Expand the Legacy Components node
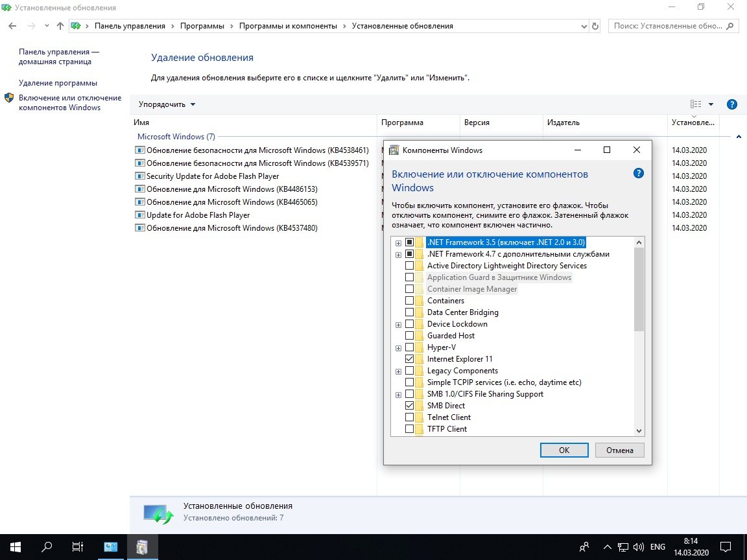The height and width of the screenshot is (560, 747). point(398,371)
